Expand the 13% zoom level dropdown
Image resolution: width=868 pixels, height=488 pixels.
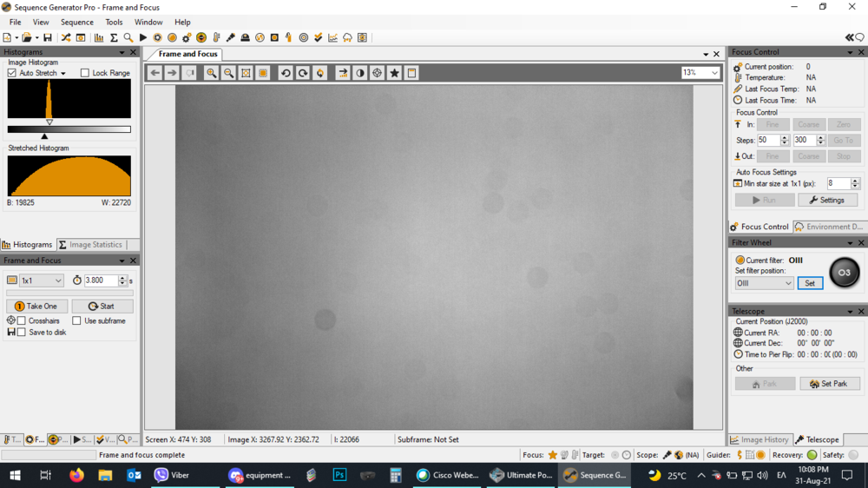tap(701, 73)
